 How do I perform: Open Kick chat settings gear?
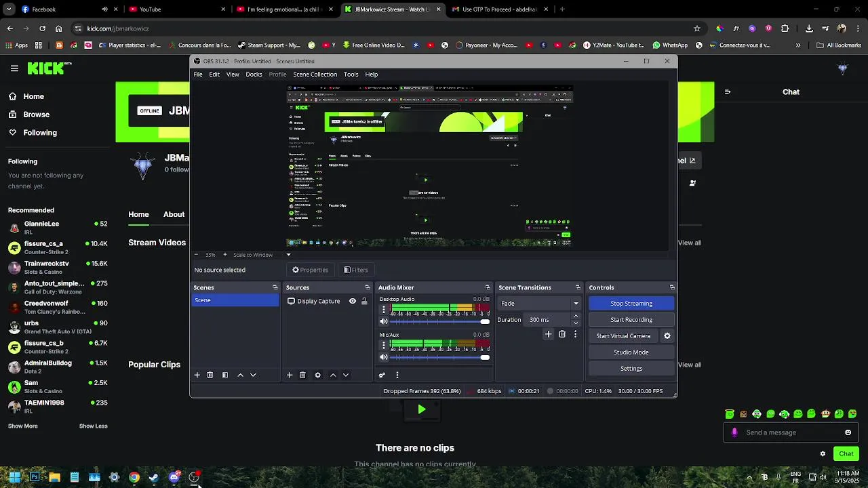(823, 454)
